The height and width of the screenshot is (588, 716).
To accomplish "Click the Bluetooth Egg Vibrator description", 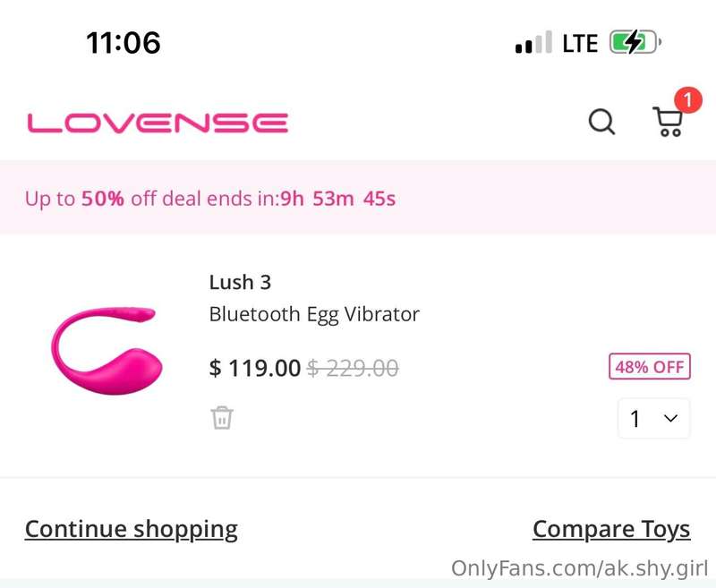I will [314, 314].
